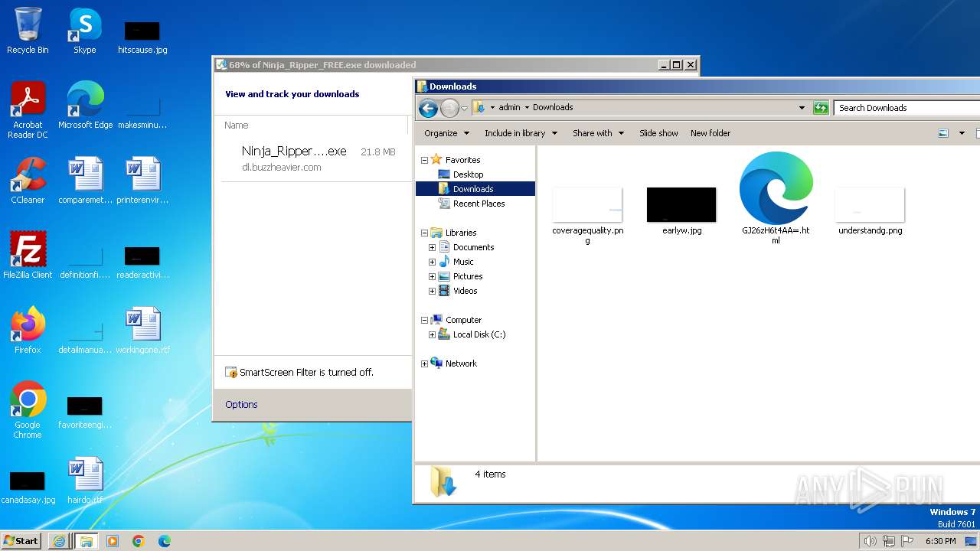
Task: Open view options dropdown arrow
Action: click(962, 133)
